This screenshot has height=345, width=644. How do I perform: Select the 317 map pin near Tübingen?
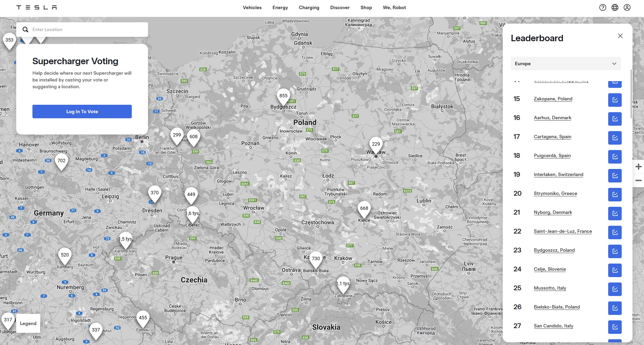pyautogui.click(x=8, y=320)
